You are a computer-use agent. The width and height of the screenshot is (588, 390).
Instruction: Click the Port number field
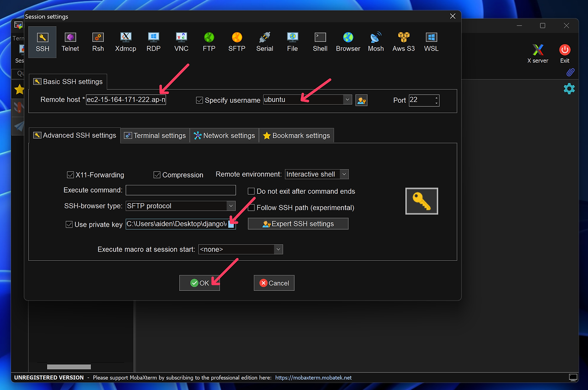[x=421, y=100]
